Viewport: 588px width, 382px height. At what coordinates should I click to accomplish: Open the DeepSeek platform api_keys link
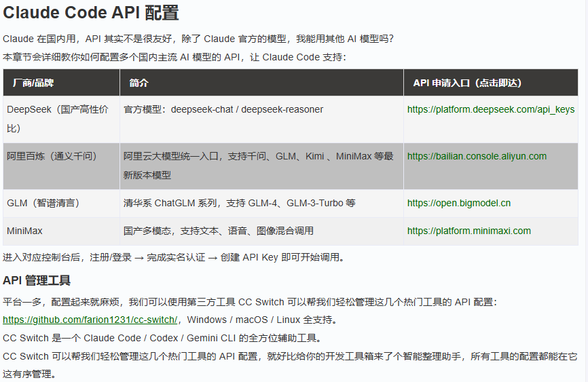point(490,109)
